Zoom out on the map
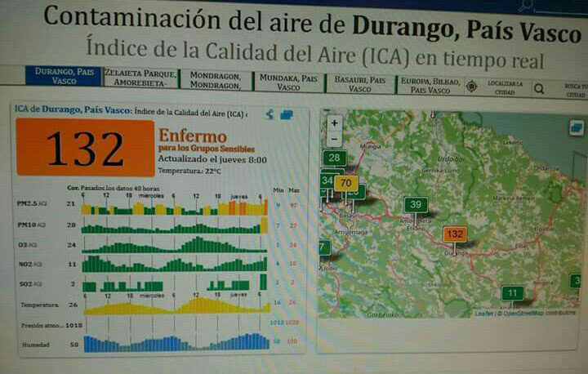Viewport: 588px width, 374px height. pyautogui.click(x=334, y=139)
